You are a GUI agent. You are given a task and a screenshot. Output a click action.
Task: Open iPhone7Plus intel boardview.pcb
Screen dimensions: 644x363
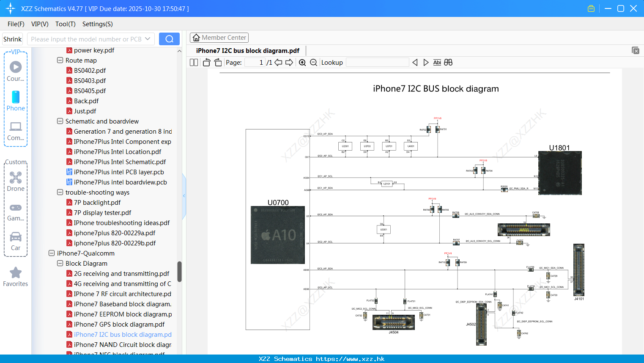pyautogui.click(x=121, y=182)
